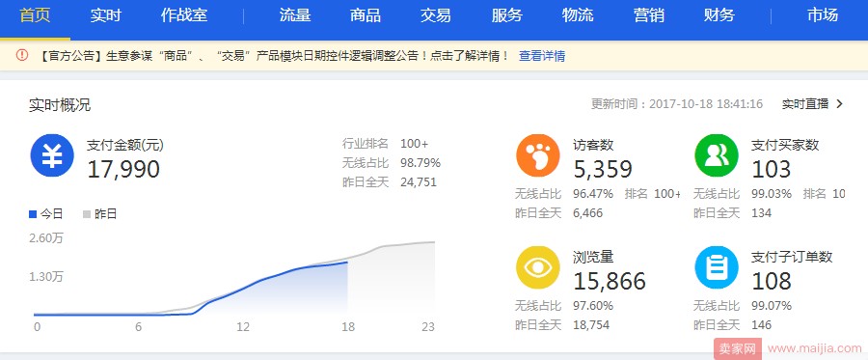This screenshot has height=360, width=868.
Task: Click the page views value 15,866
Action: click(610, 282)
